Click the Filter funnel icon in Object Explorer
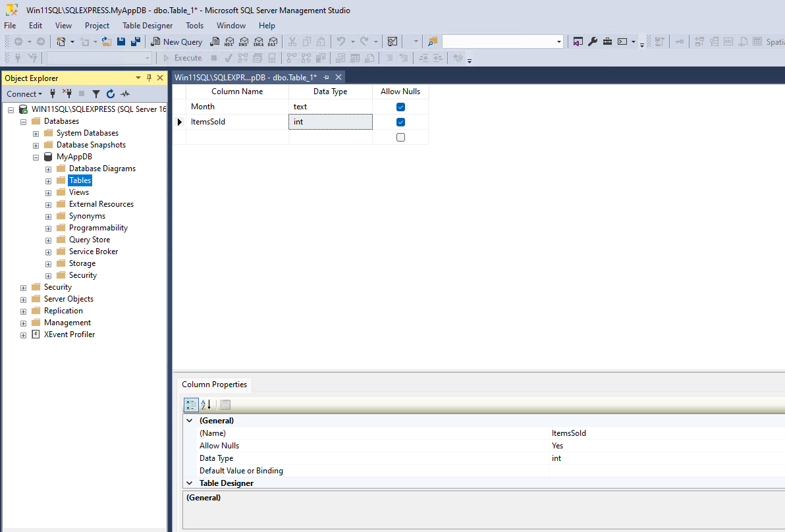This screenshot has height=532, width=785. (96, 93)
